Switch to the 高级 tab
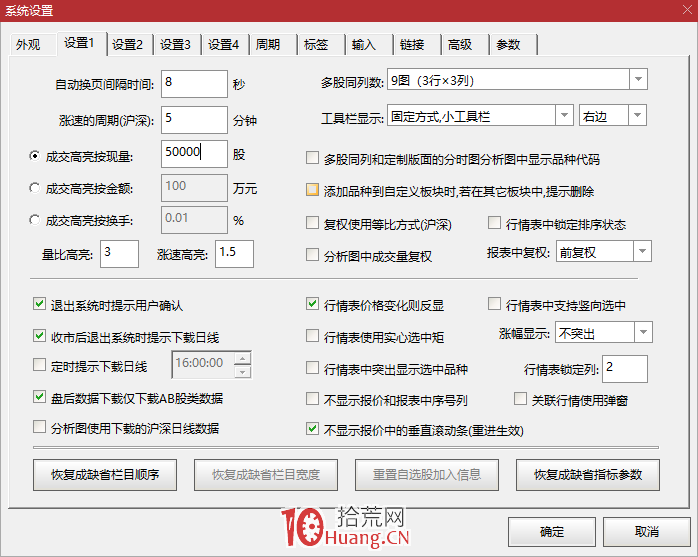698x557 pixels. (x=466, y=45)
